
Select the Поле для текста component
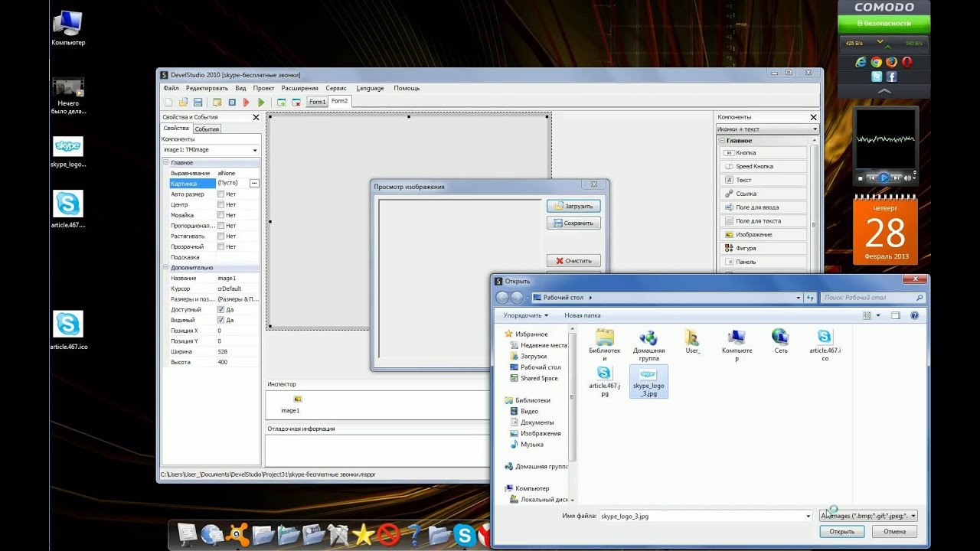763,221
